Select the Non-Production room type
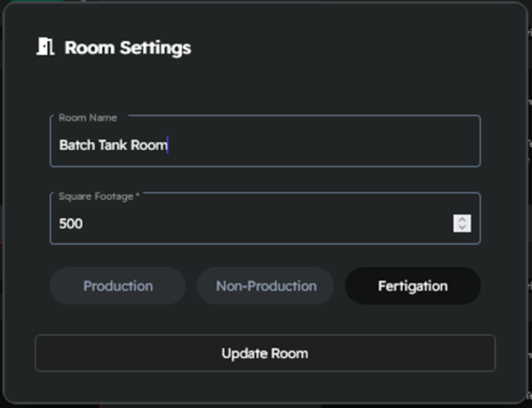 click(x=266, y=286)
